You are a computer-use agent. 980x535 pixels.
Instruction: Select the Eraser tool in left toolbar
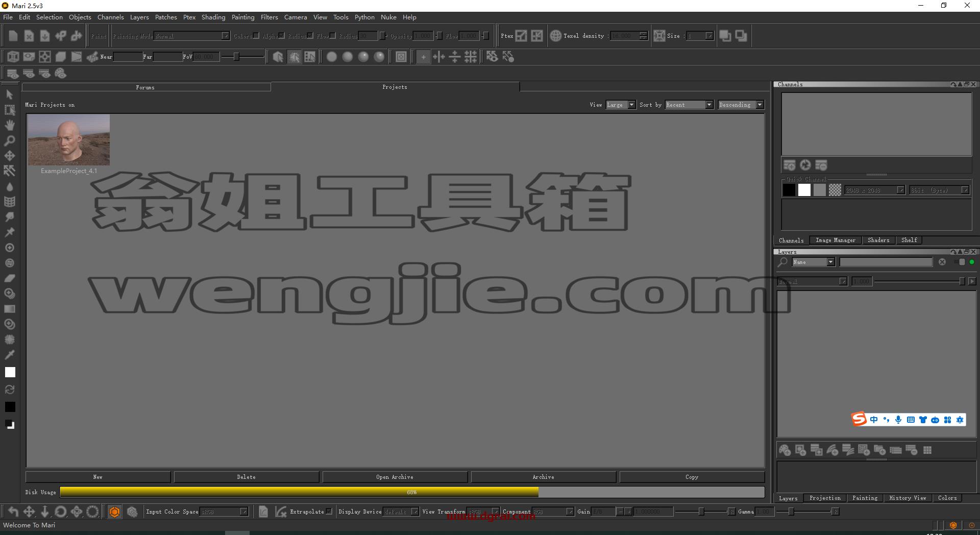pyautogui.click(x=10, y=278)
